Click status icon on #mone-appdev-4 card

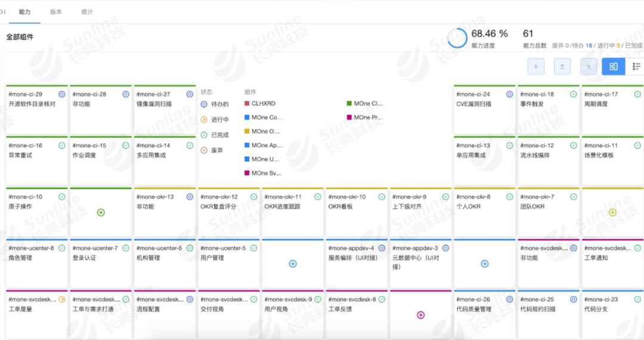pyautogui.click(x=382, y=248)
